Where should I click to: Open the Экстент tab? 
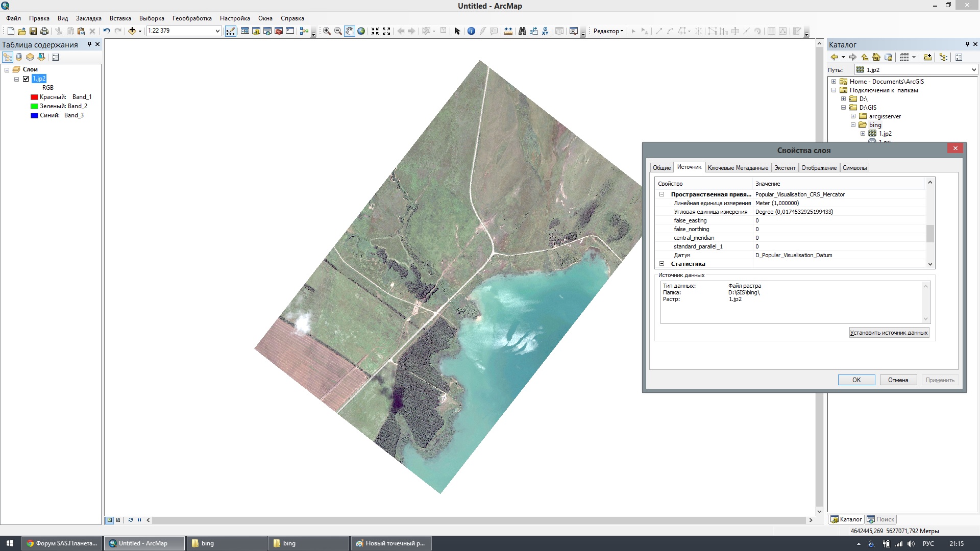click(x=785, y=168)
